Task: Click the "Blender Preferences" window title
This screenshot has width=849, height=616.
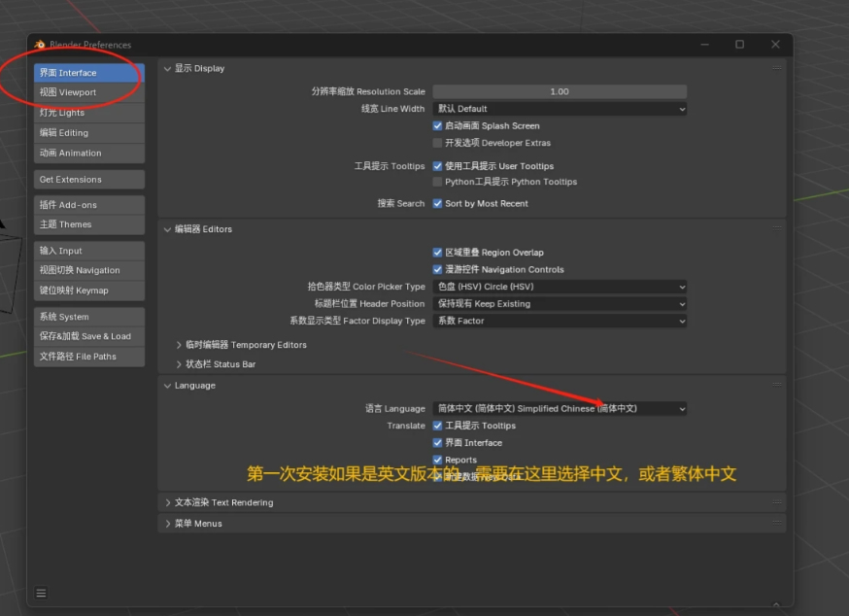Action: (x=90, y=45)
